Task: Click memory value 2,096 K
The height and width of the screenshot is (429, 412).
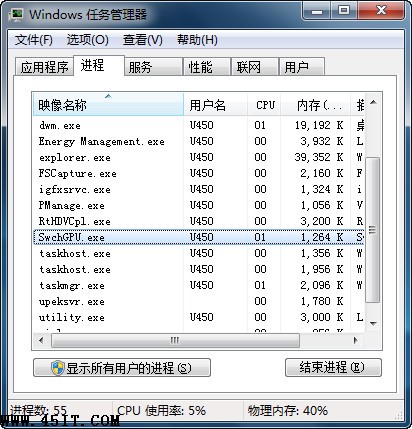Action: (322, 285)
